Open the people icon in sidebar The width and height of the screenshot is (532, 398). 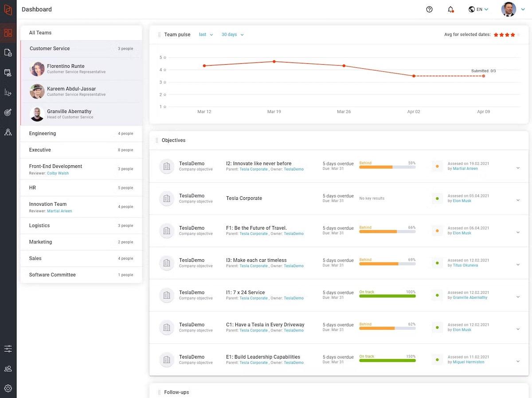pos(8,369)
